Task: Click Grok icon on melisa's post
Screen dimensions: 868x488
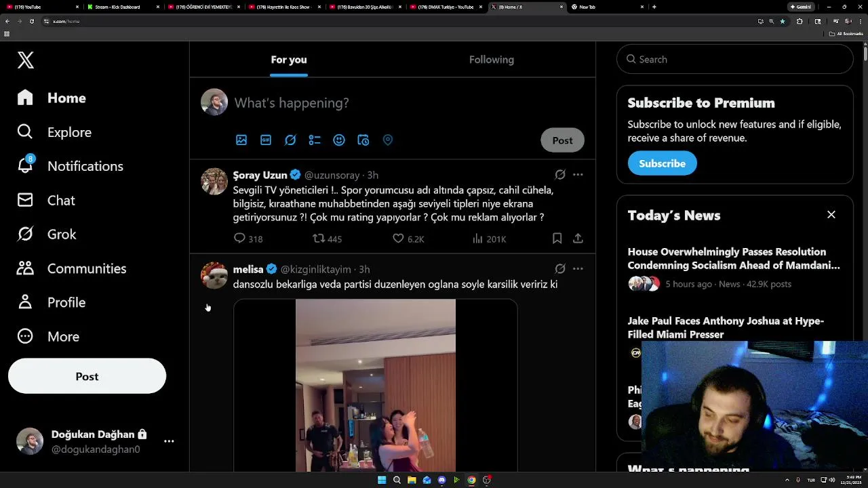Action: [560, 268]
